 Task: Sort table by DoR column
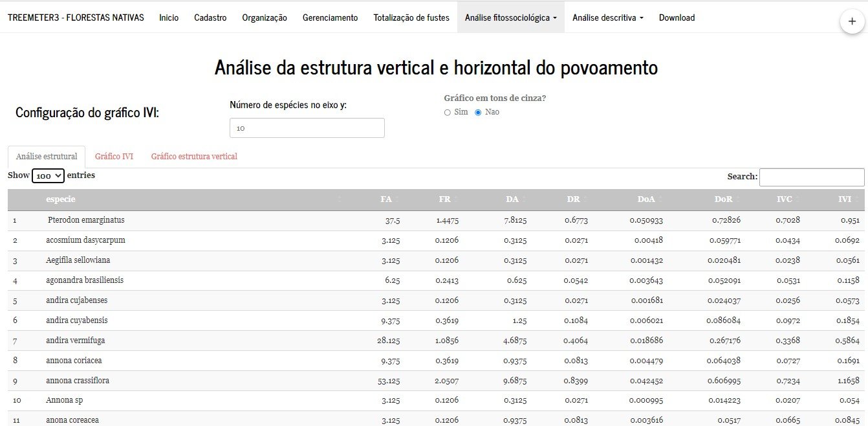pos(724,199)
